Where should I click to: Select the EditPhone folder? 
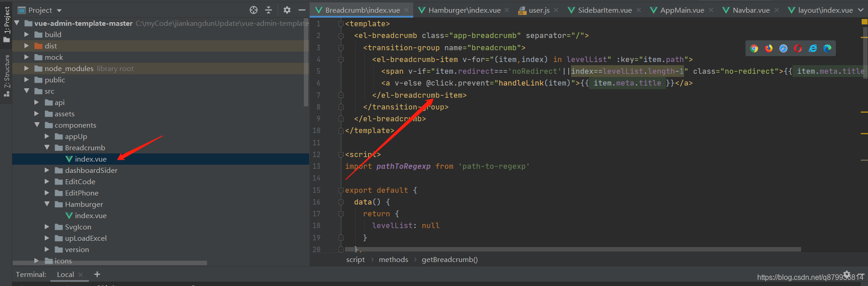pos(81,193)
